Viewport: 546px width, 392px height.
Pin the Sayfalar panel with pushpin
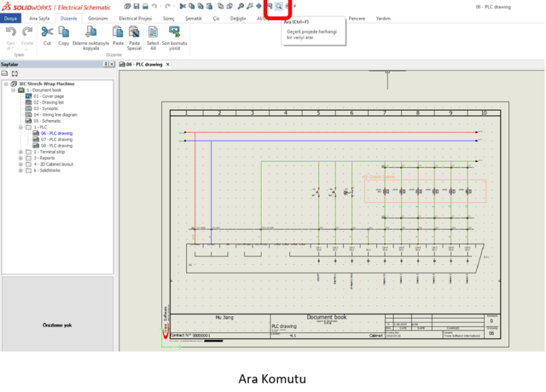pyautogui.click(x=105, y=64)
